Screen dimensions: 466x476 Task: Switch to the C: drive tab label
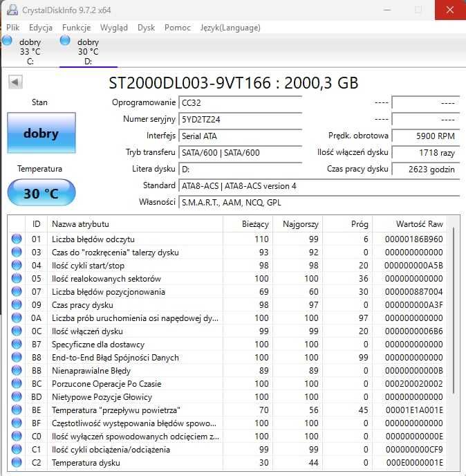(x=30, y=51)
